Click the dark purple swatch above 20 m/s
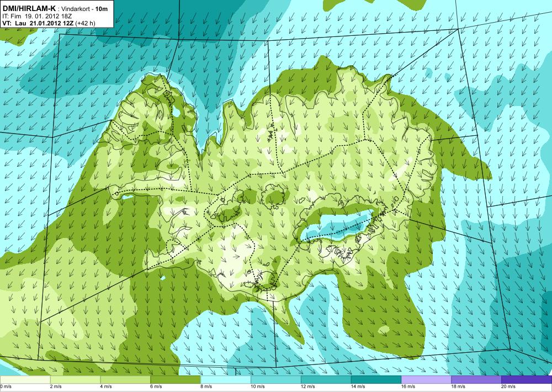 [527, 380]
